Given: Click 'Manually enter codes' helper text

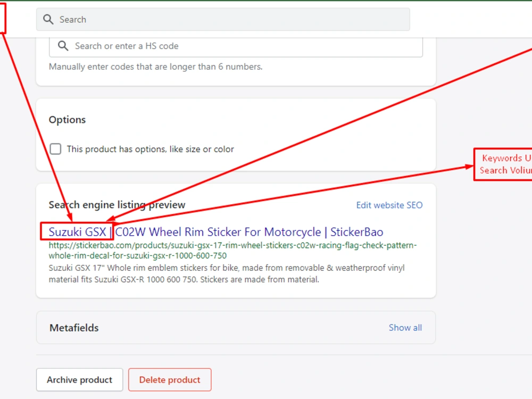Looking at the screenshot, I should (156, 66).
